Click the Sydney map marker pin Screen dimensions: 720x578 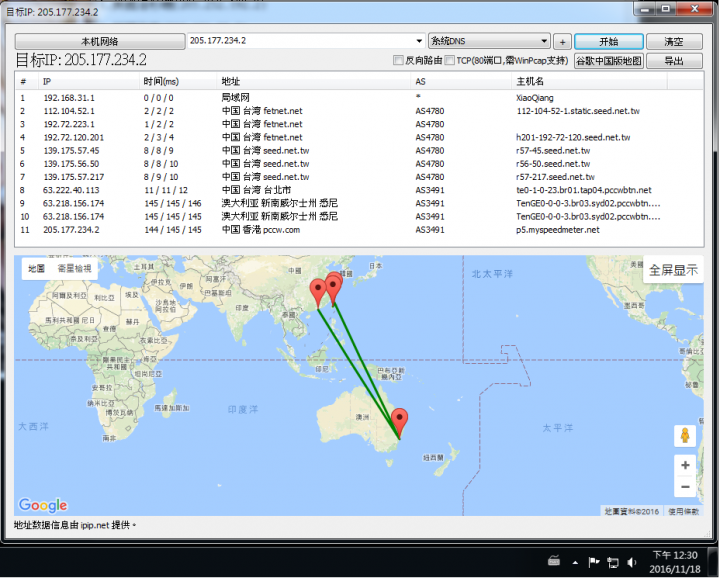click(x=399, y=421)
